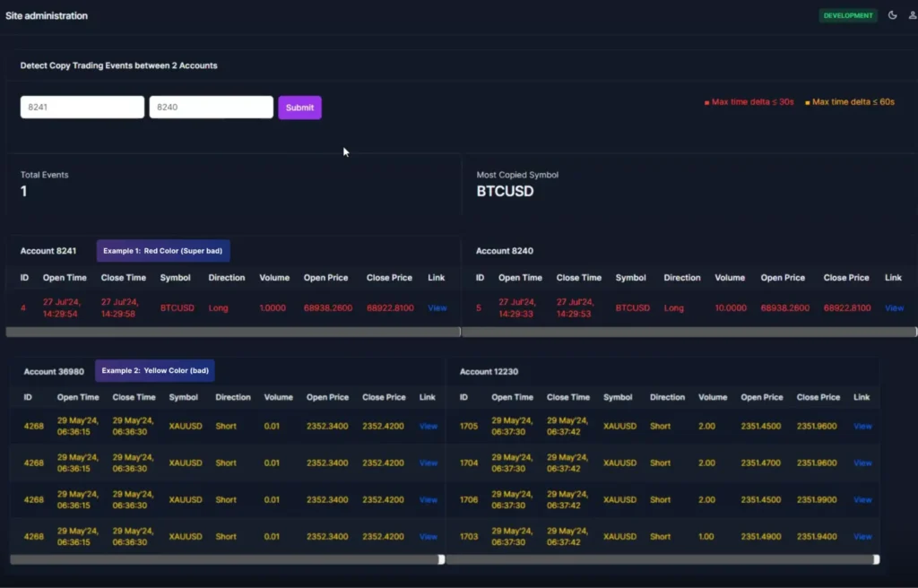Focus the input field containing 8240

[211, 108]
